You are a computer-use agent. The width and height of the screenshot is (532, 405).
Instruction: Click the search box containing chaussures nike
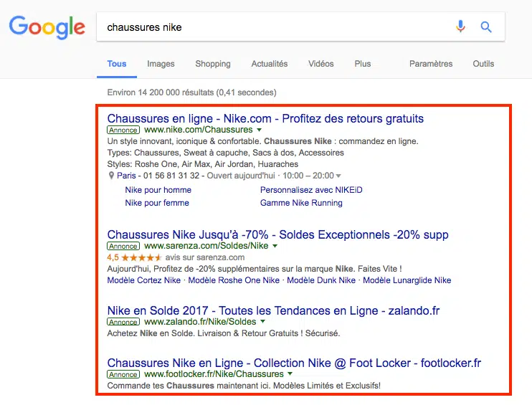(272, 27)
